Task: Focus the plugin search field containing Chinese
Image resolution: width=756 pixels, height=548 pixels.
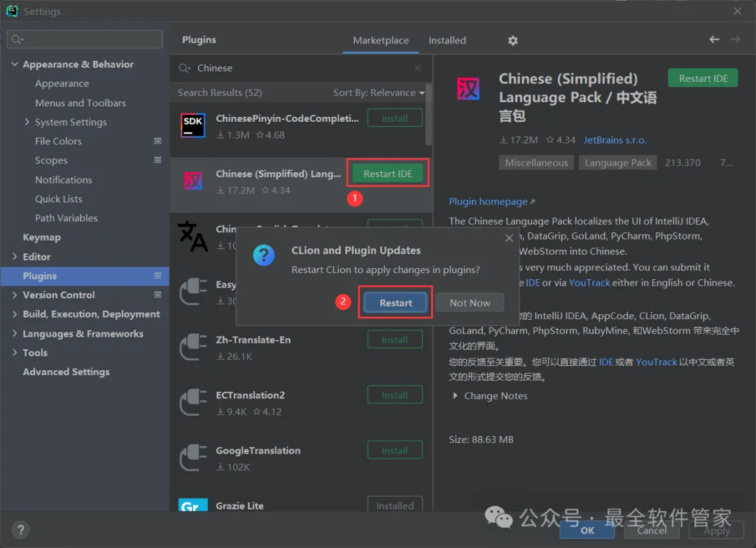Action: [x=301, y=69]
